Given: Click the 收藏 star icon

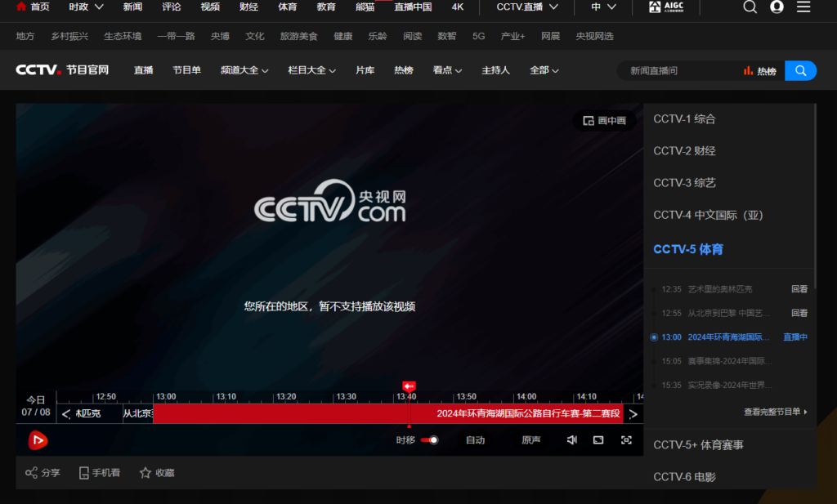Looking at the screenshot, I should tap(145, 473).
